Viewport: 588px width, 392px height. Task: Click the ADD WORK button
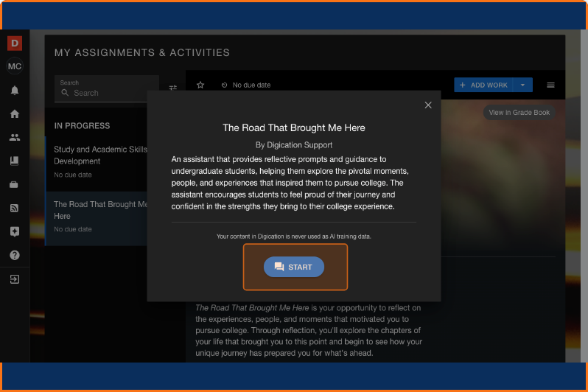pos(483,85)
